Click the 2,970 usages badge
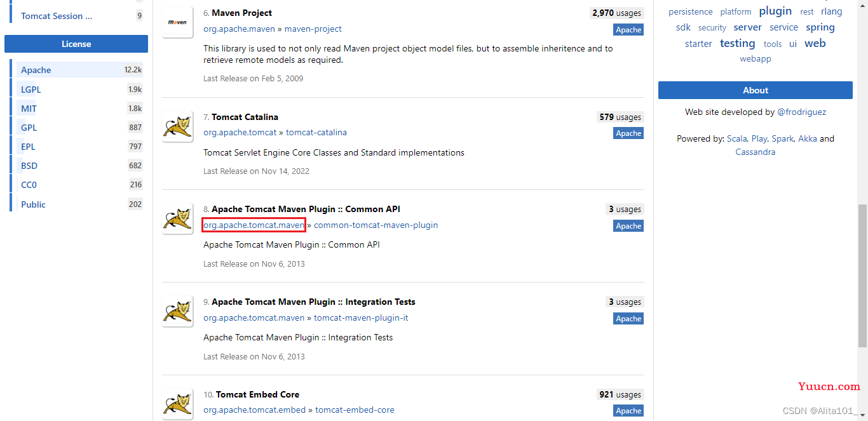The image size is (868, 421). tap(616, 13)
